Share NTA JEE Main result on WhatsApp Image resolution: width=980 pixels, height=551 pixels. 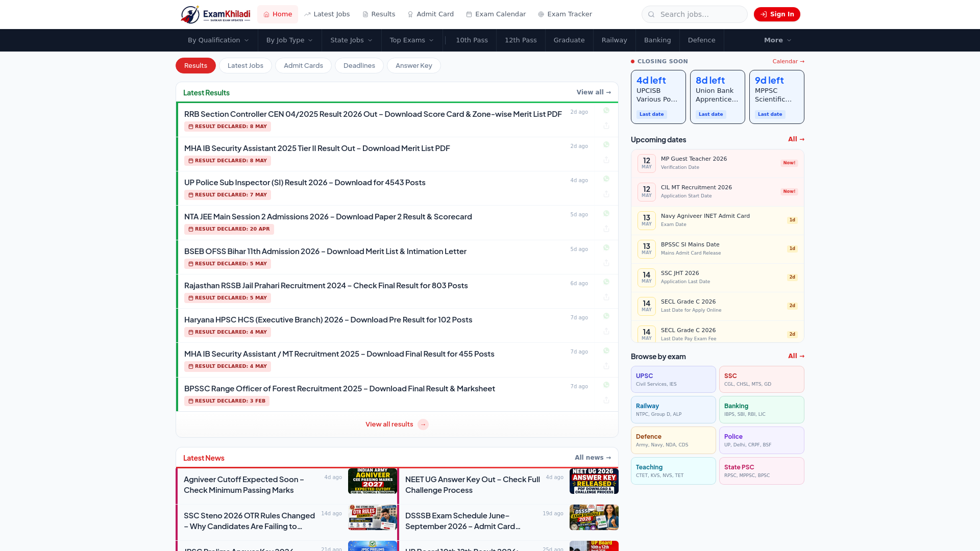[606, 214]
